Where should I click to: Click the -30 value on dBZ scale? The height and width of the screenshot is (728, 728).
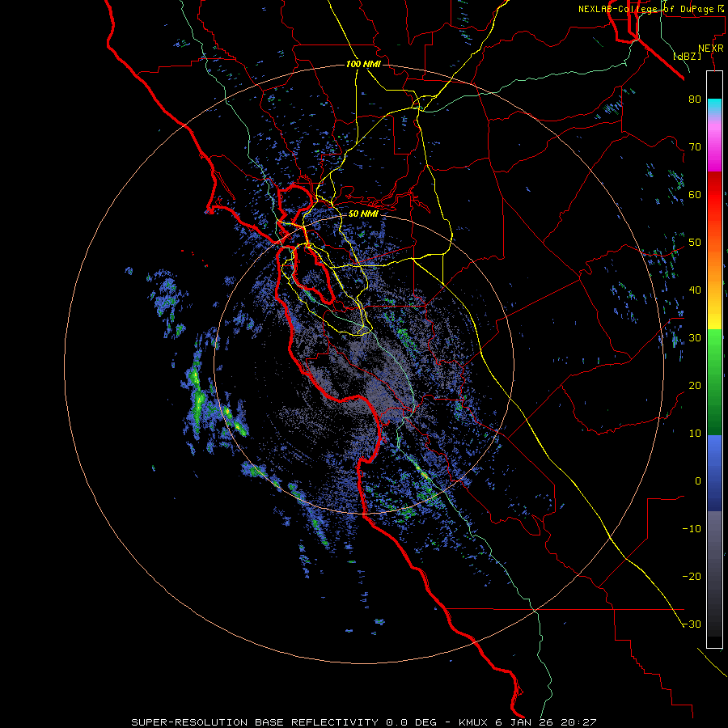click(692, 624)
